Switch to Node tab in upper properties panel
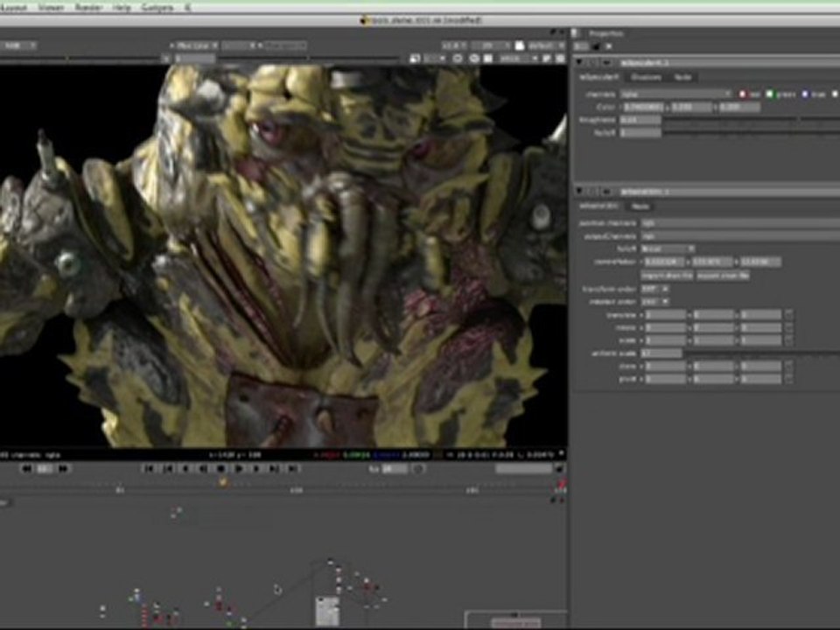 [x=682, y=77]
